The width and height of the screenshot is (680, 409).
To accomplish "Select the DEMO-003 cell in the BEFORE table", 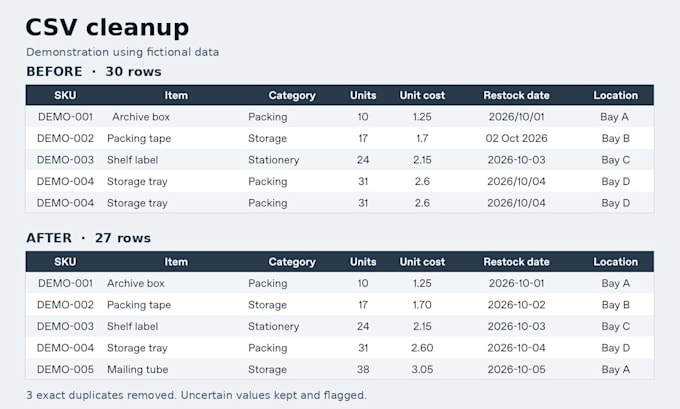I will [65, 160].
